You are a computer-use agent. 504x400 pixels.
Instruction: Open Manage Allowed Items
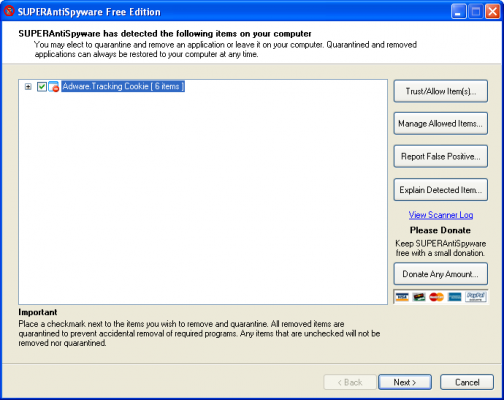(x=441, y=124)
